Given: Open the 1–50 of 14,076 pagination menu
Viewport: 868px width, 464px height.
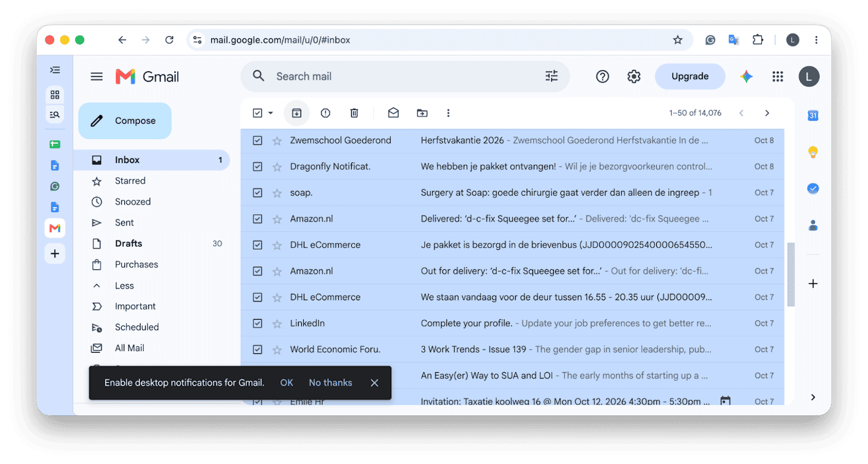Looking at the screenshot, I should click(695, 113).
